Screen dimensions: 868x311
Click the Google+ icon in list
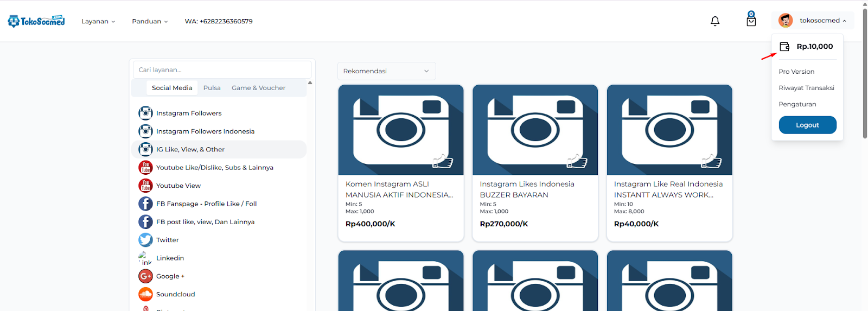click(145, 276)
